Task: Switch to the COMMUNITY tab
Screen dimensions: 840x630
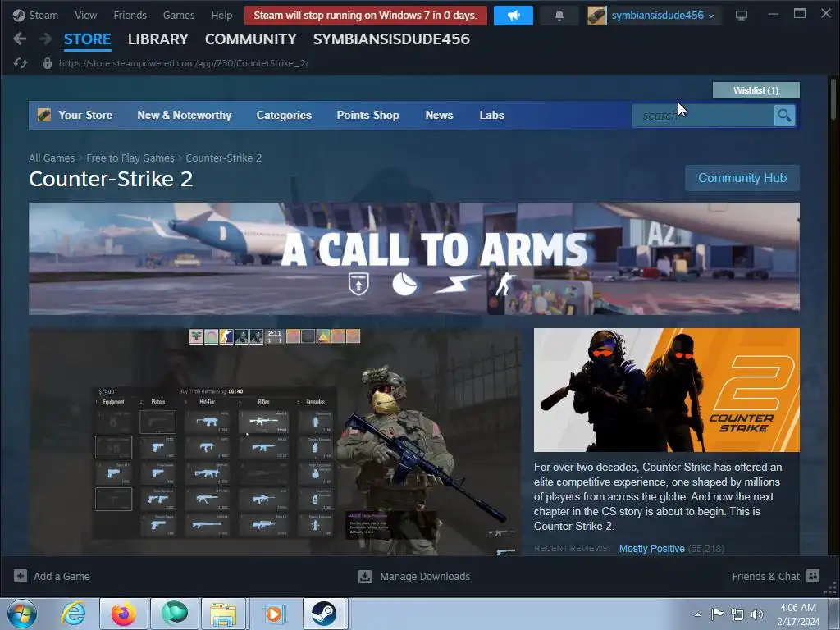Action: [251, 39]
